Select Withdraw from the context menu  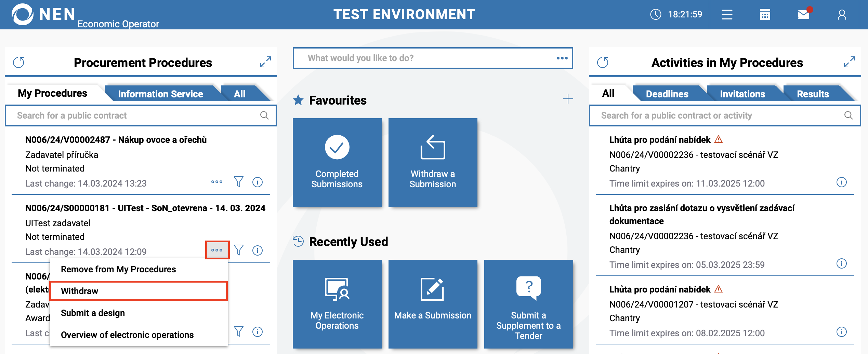[139, 291]
